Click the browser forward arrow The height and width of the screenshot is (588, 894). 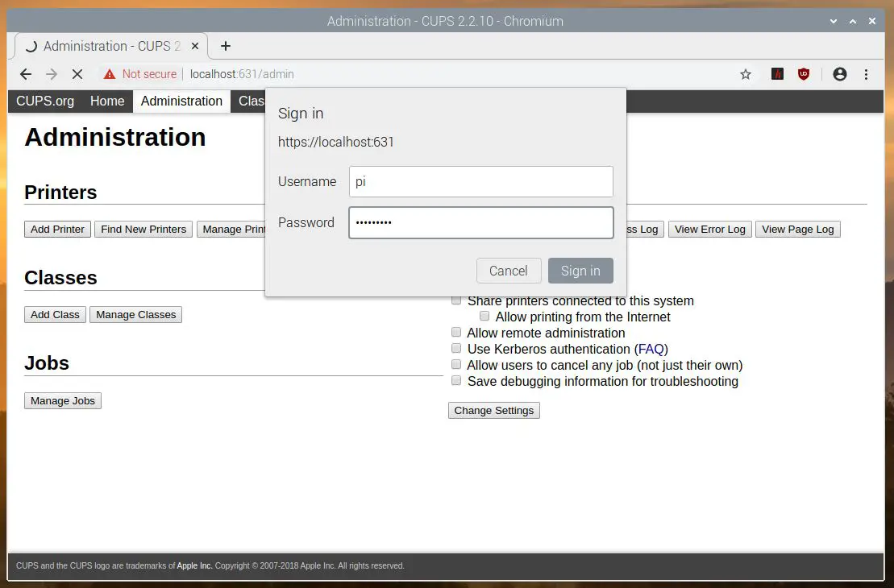point(52,74)
